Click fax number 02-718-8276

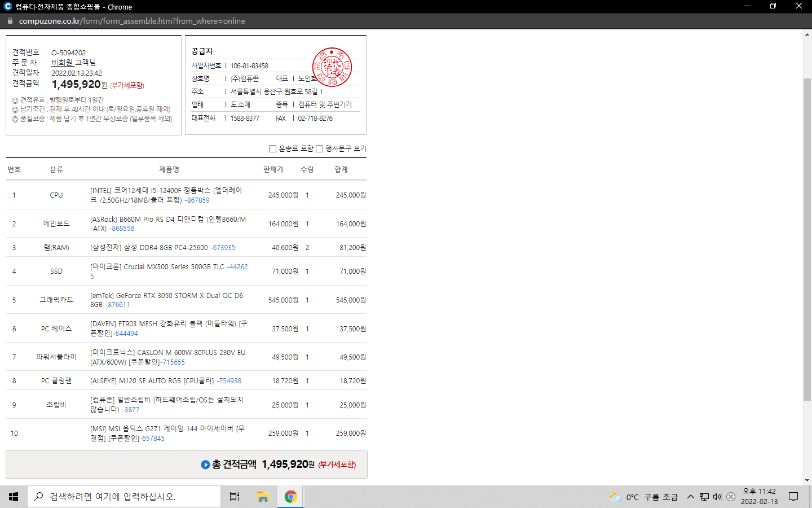point(315,119)
